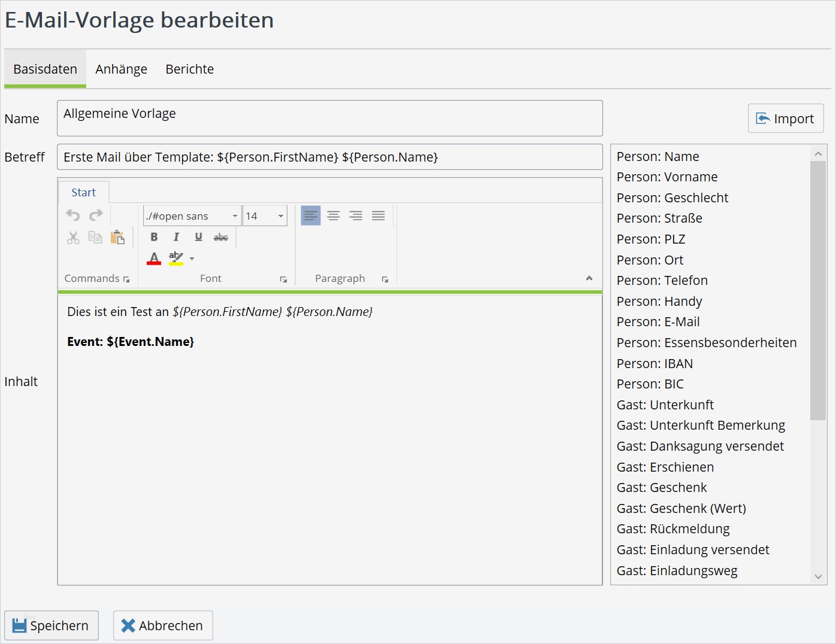Align paragraph text to center
Image resolution: width=836 pixels, height=644 pixels.
click(x=334, y=216)
